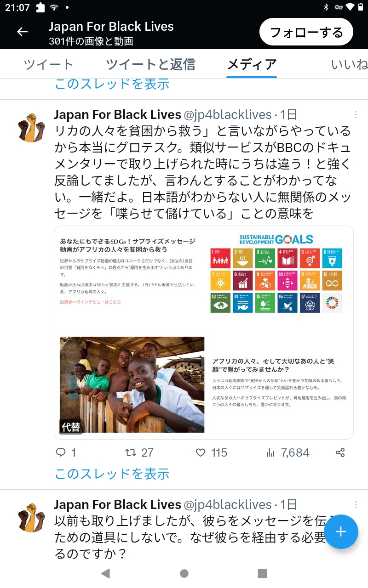View analytics icon showing 7,684 views
Screen dimensions: 368x588
click(x=270, y=452)
